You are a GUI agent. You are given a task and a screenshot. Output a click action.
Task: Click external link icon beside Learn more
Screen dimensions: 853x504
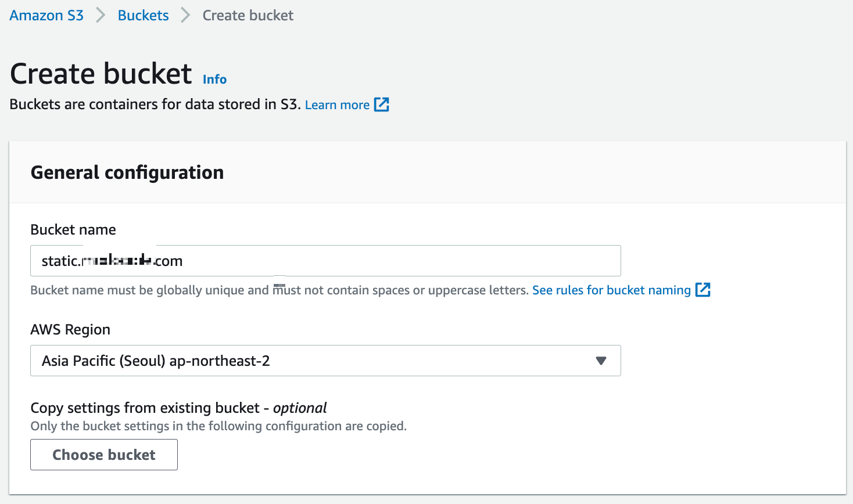(x=382, y=105)
